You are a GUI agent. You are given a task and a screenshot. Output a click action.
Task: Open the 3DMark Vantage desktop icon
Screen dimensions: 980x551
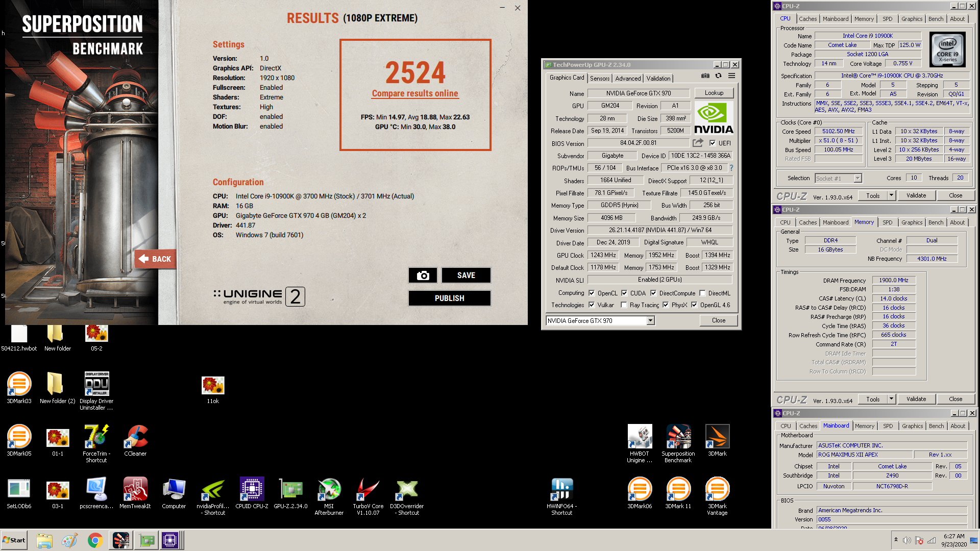(717, 496)
